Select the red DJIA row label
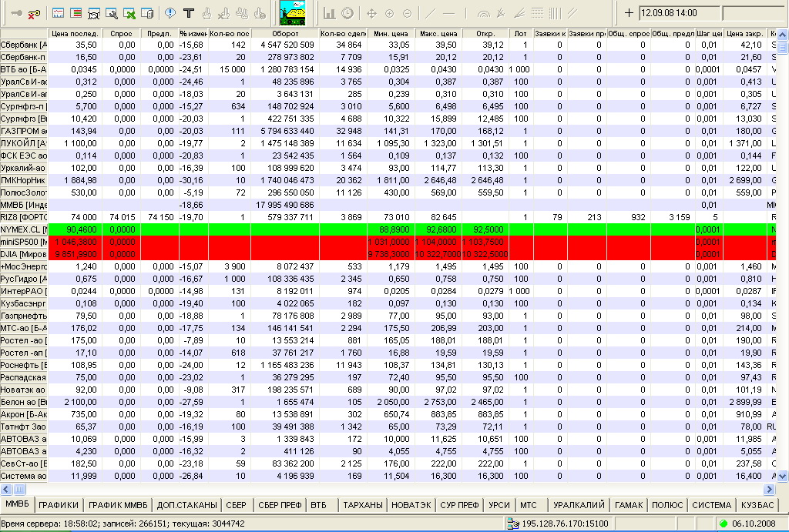Screen dimensions: 789x532 coord(24,254)
